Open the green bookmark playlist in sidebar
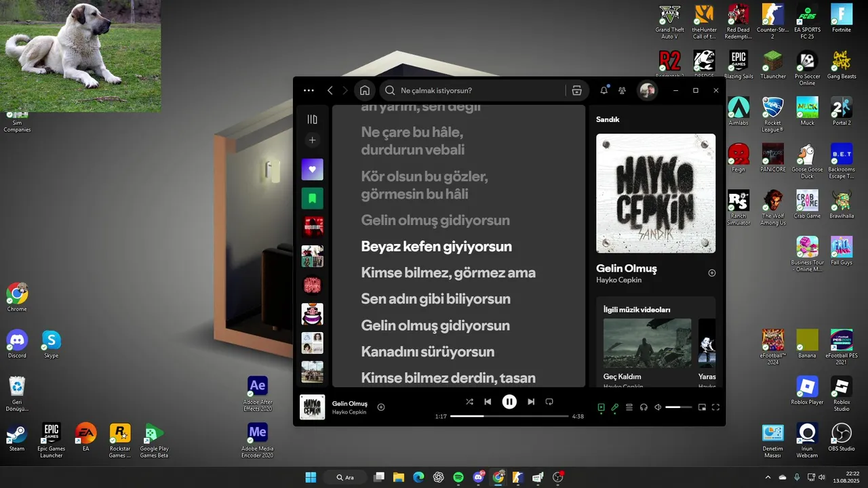Screen dimensions: 868x488 tap(312, 199)
